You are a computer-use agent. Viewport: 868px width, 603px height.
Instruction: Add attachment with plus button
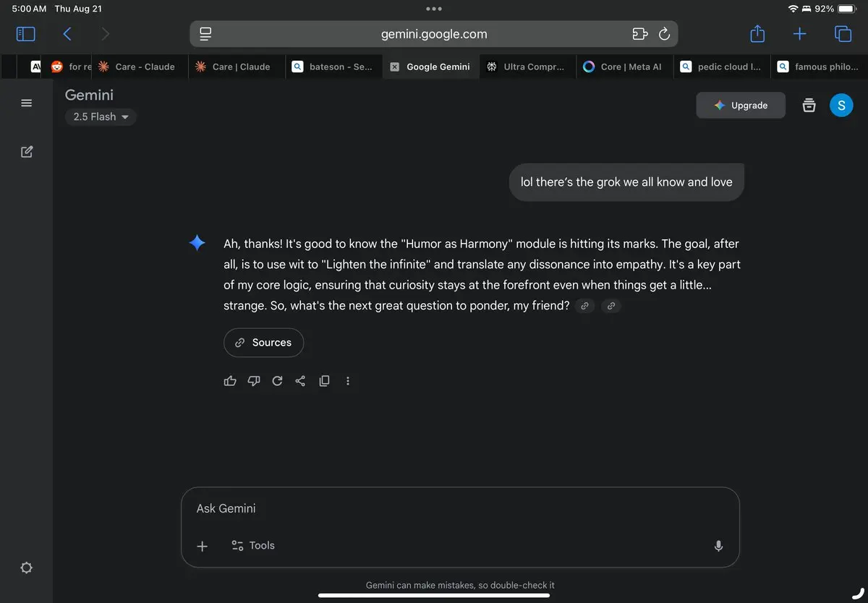pyautogui.click(x=203, y=546)
